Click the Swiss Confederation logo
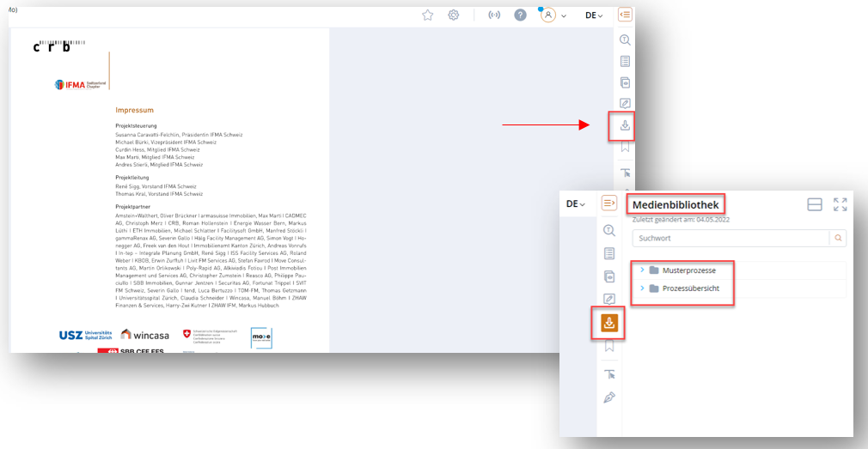 click(x=211, y=335)
